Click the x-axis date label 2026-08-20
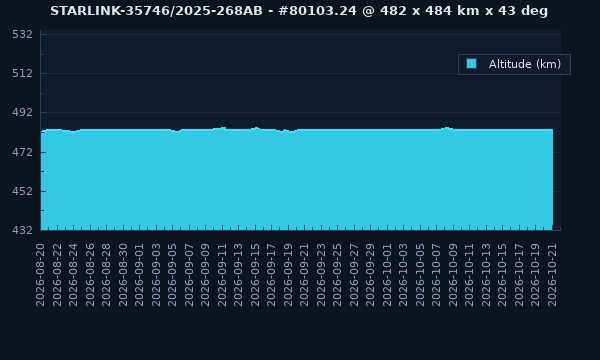This screenshot has height=360, width=600. 41,275
